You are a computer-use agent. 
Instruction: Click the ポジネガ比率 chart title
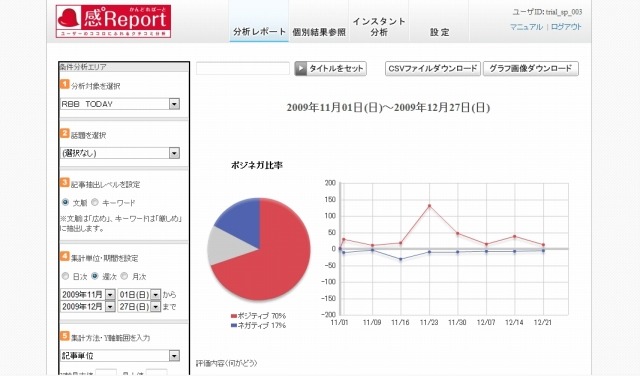point(257,165)
